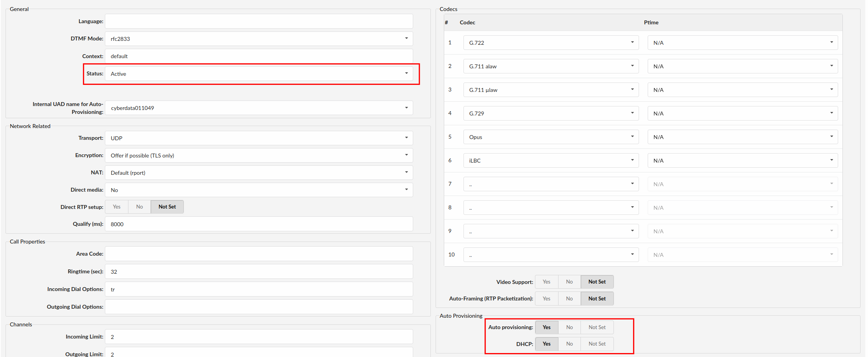Open the NAT dropdown
868x357 pixels.
click(x=259, y=173)
